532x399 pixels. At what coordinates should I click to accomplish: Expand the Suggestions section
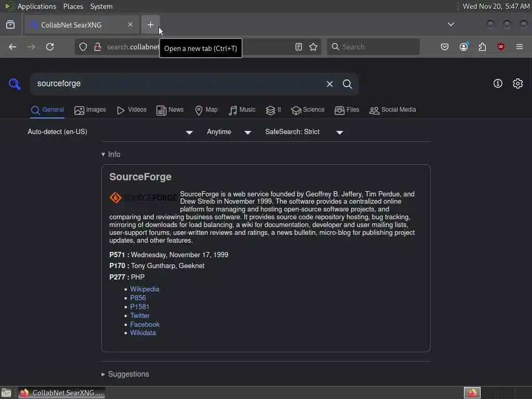pos(125,374)
